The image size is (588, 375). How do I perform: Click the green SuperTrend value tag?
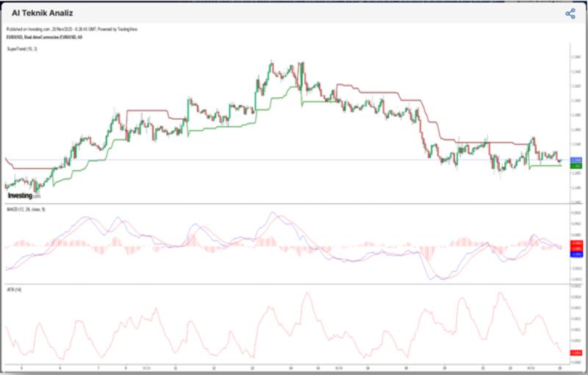[x=576, y=166]
